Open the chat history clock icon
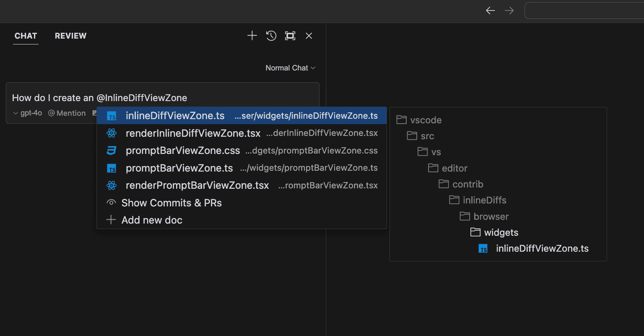The height and width of the screenshot is (336, 644). pyautogui.click(x=271, y=36)
